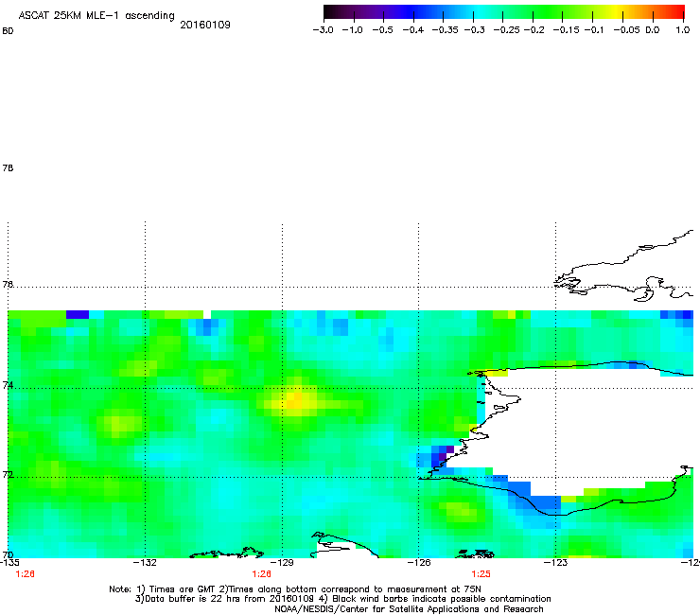Viewport: 700px width, 615px height.
Task: Click the color bar label -1.0
Action: click(x=352, y=30)
